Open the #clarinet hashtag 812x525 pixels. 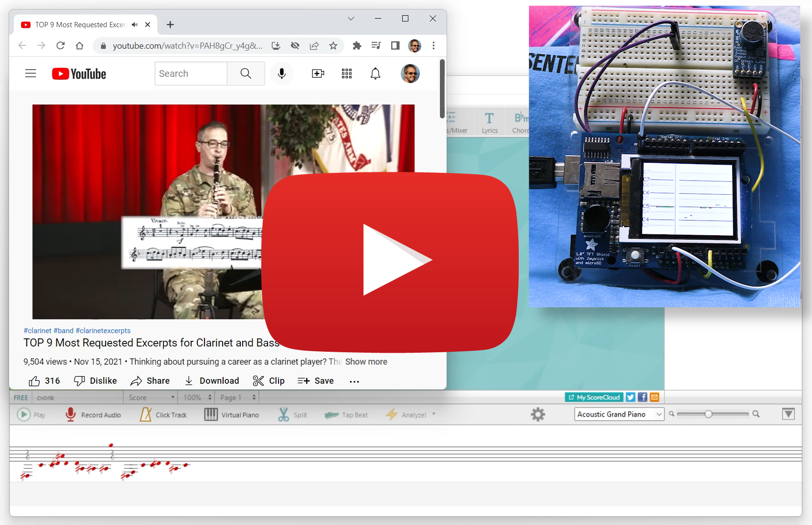click(37, 330)
